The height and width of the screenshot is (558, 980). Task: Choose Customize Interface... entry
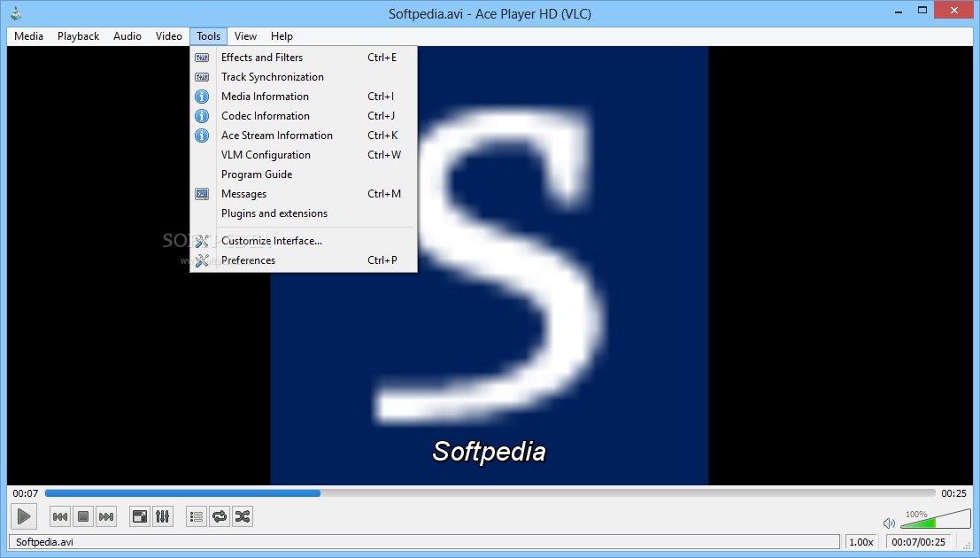303,241
